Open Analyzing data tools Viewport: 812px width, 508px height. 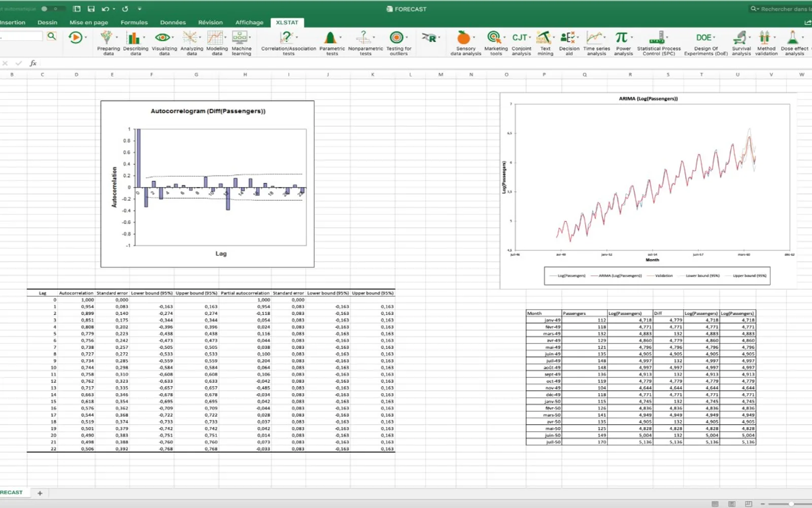190,38
